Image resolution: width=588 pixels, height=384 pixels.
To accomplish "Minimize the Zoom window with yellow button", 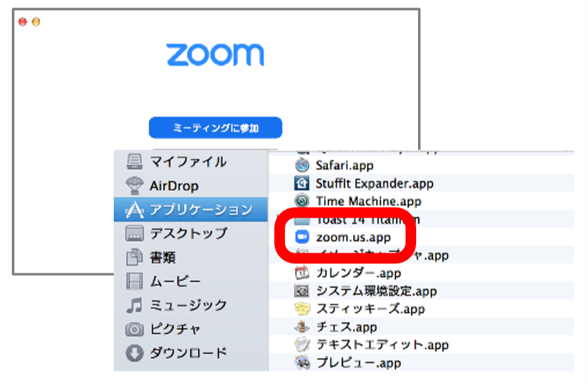I will [x=36, y=22].
